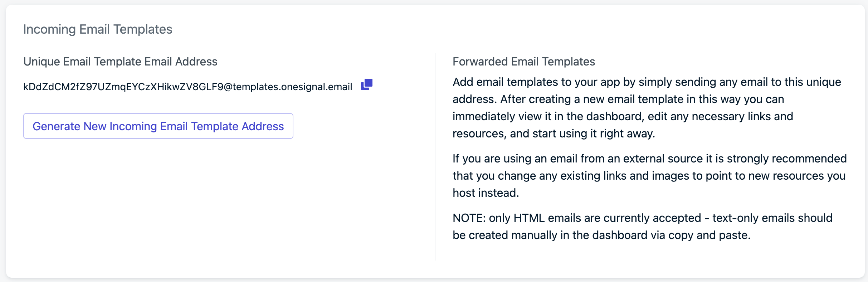Screen dimensions: 868x282
Task: Click the Forwarded Email Templates heading
Action: (524, 62)
